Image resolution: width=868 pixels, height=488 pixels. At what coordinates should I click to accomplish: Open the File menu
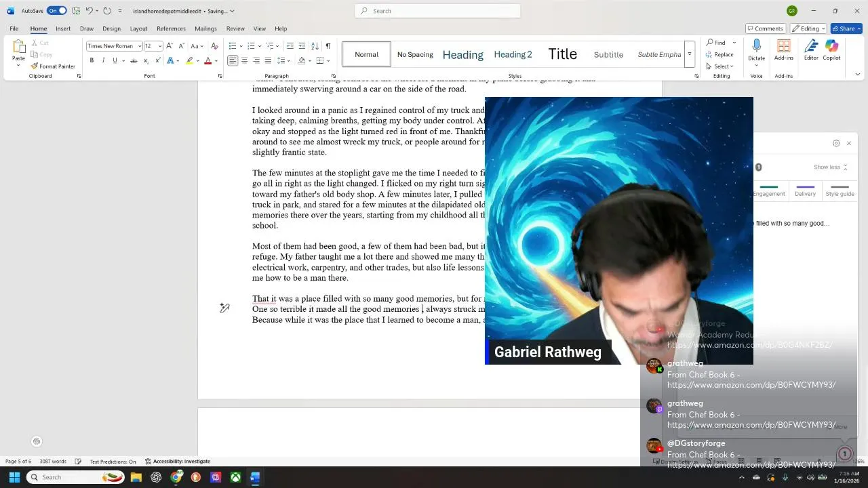click(14, 28)
